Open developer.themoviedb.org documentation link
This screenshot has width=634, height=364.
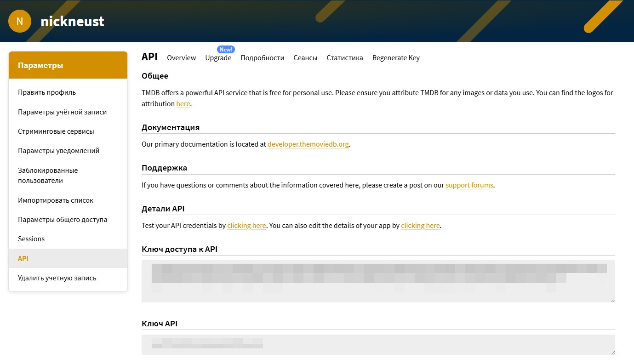point(308,144)
